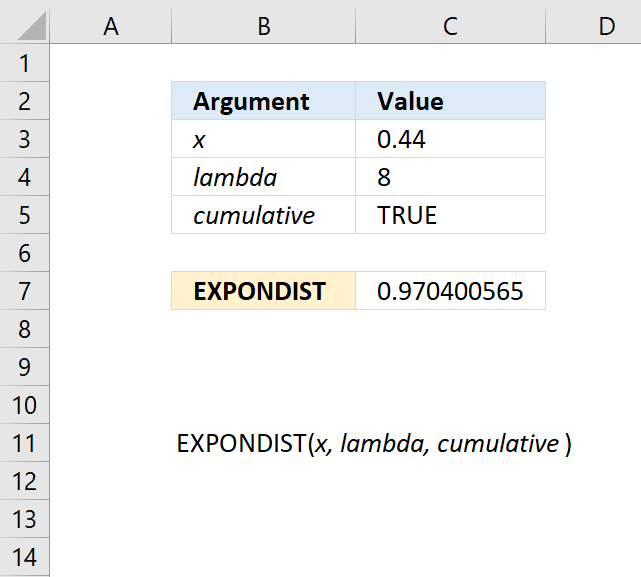Screen dimensions: 641x577
Task: Select column A header
Action: point(111,25)
